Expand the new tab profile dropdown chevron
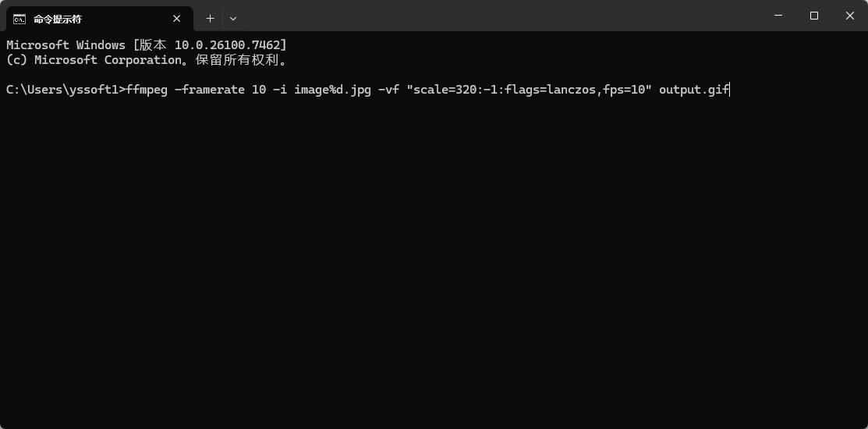Image resolution: width=868 pixels, height=429 pixels. click(x=233, y=18)
